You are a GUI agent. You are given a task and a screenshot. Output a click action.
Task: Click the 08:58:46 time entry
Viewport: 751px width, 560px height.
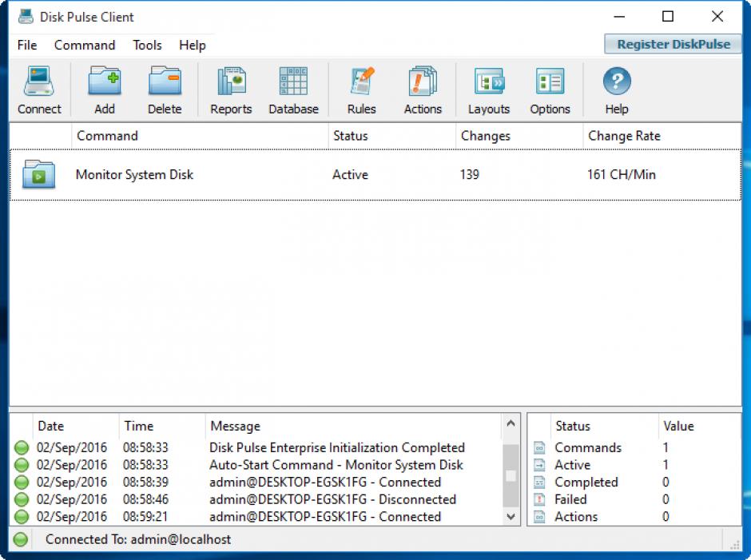click(145, 499)
